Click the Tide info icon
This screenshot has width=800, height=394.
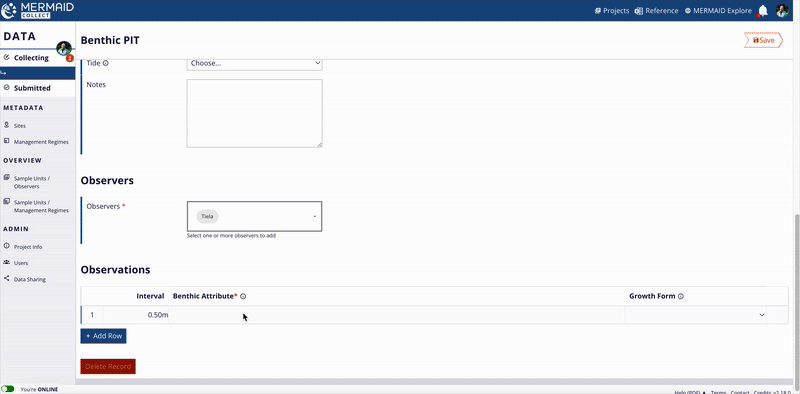tap(106, 63)
